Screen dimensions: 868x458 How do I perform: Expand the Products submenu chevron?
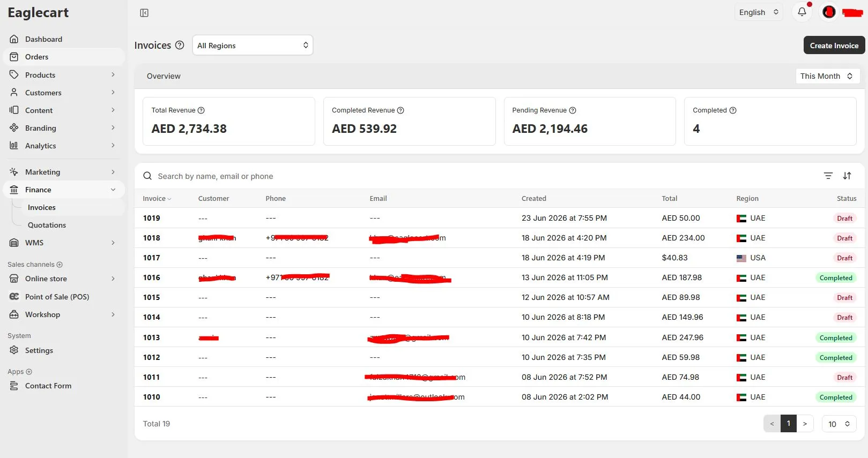coord(113,74)
